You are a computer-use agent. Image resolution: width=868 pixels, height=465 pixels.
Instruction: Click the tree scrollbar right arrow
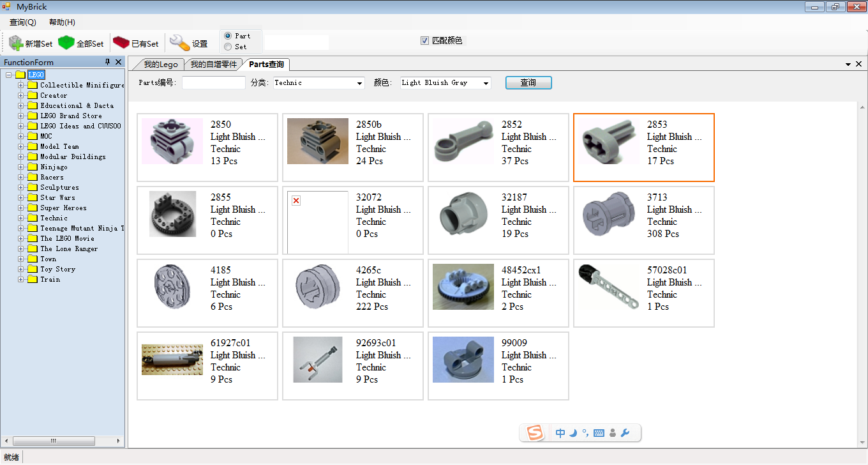(118, 441)
